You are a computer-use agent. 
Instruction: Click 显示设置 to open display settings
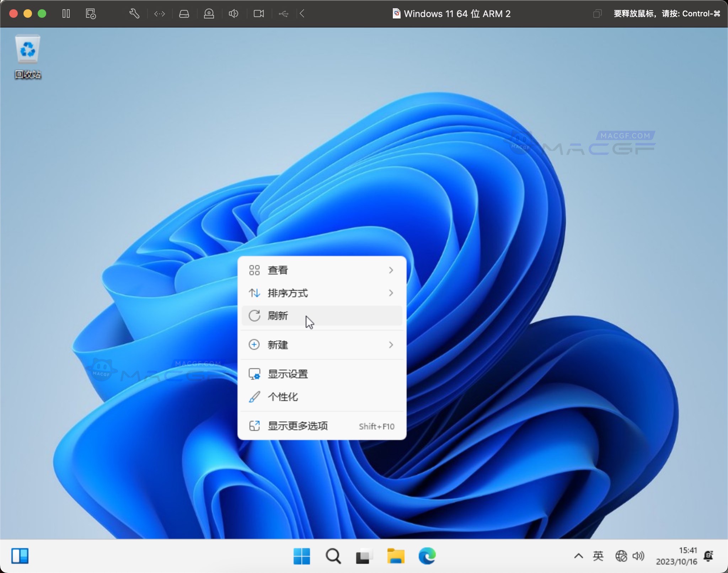pos(288,374)
